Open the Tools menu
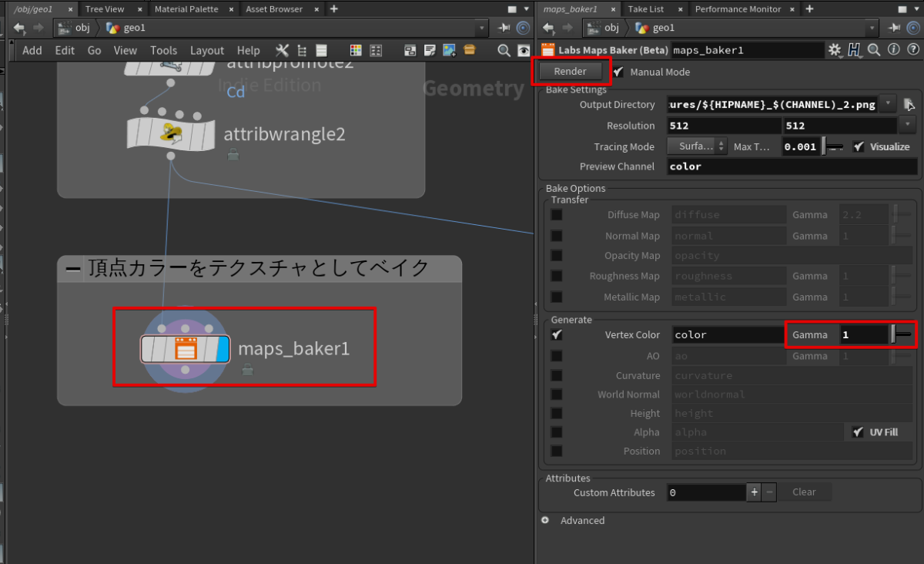This screenshot has width=924, height=564. (163, 50)
